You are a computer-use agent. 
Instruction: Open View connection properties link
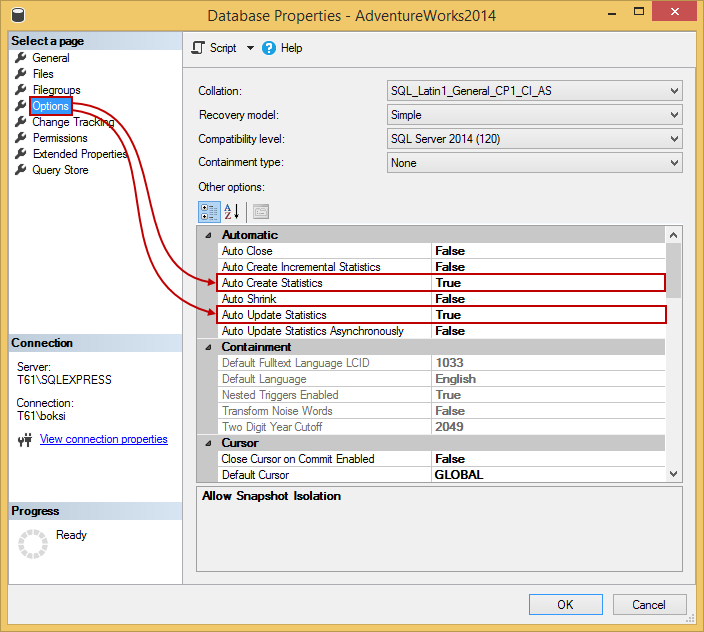(104, 439)
